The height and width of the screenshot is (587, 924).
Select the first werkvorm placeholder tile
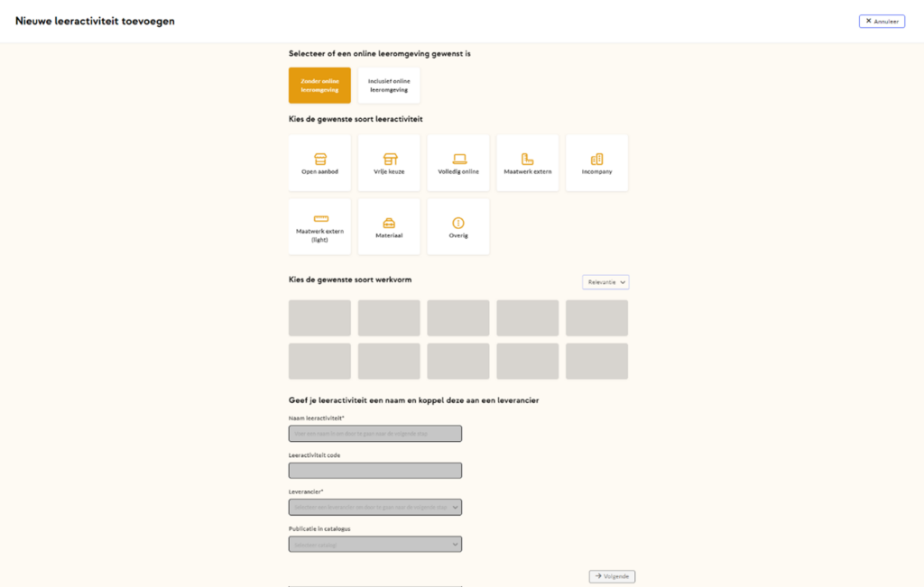pos(319,318)
